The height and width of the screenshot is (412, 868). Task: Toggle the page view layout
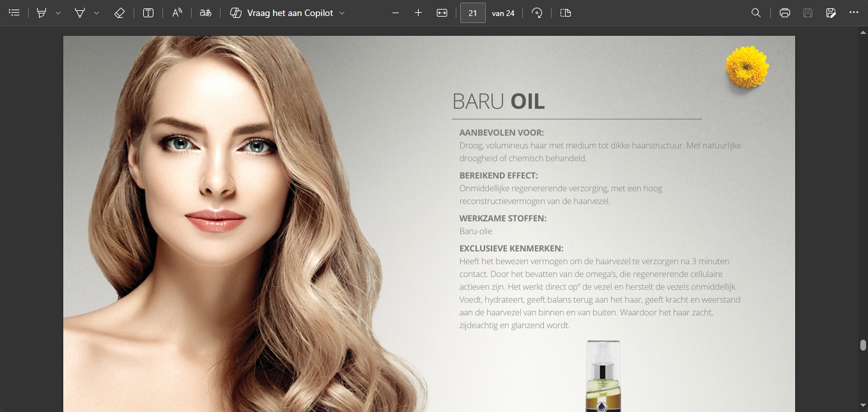pyautogui.click(x=566, y=13)
